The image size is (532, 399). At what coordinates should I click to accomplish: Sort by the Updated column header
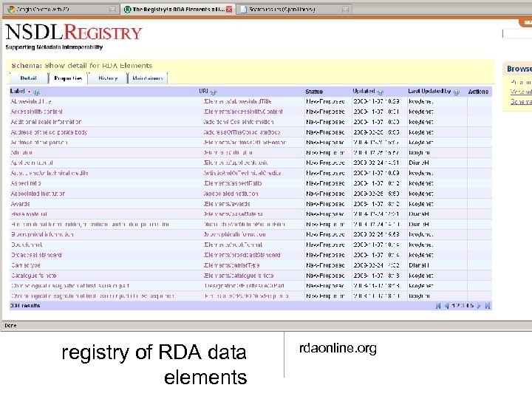tap(364, 92)
